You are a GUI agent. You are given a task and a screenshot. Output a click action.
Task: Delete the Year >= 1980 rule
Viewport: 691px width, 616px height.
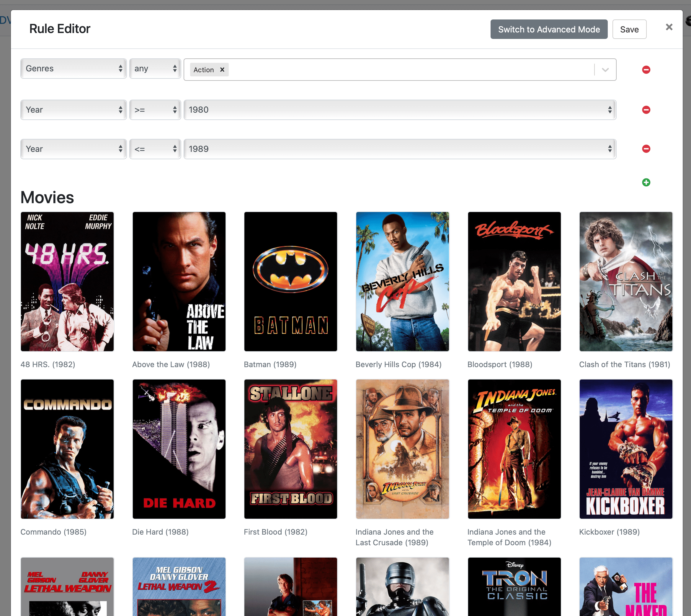pyautogui.click(x=646, y=110)
